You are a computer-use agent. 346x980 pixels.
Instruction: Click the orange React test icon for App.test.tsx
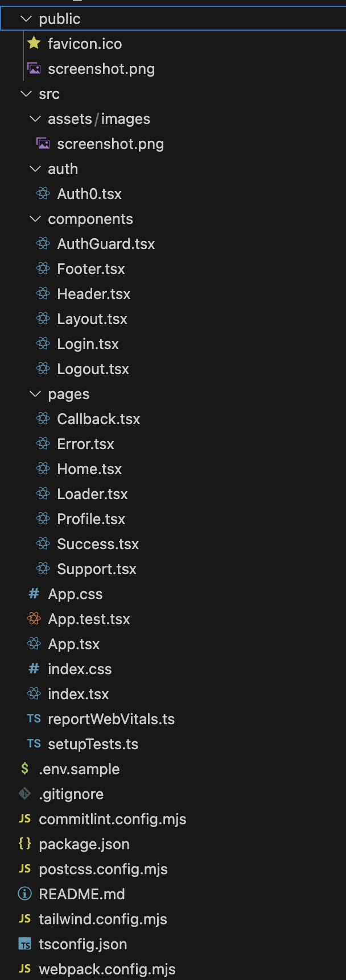[34, 618]
